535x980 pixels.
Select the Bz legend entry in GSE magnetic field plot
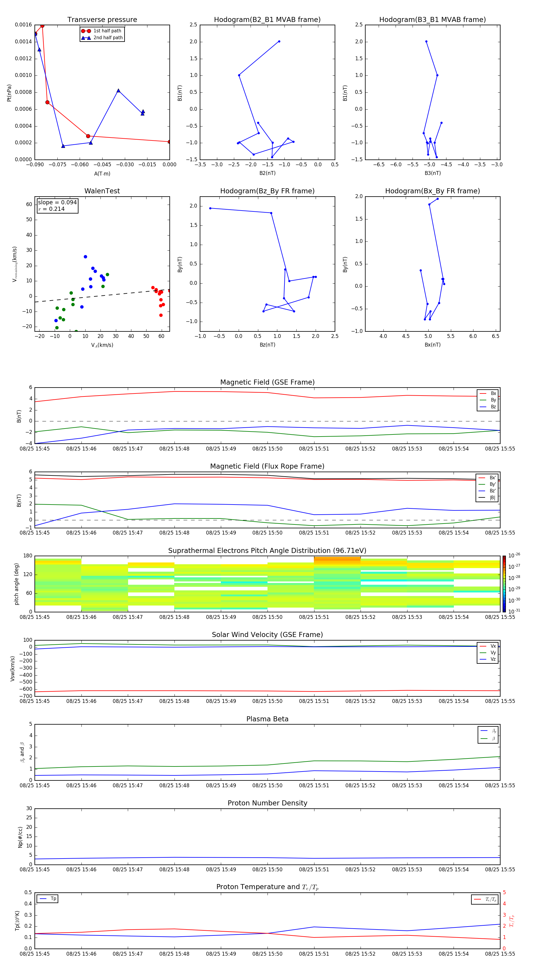488,407
